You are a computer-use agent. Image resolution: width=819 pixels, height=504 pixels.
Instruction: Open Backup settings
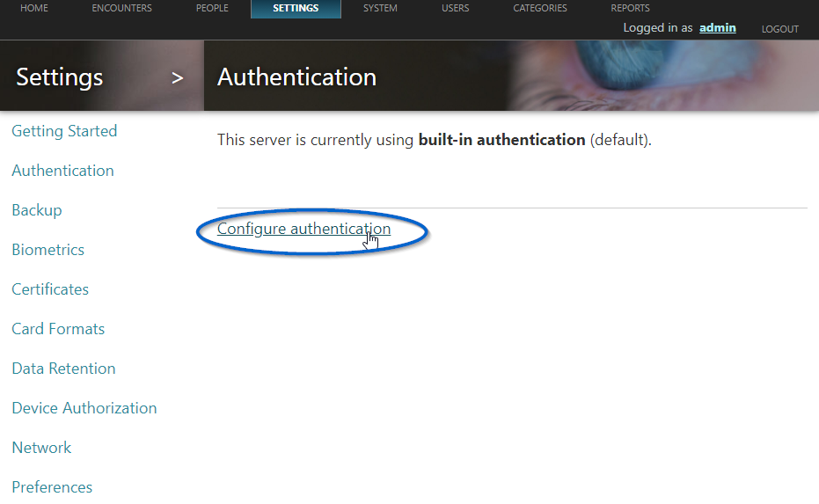pos(37,210)
